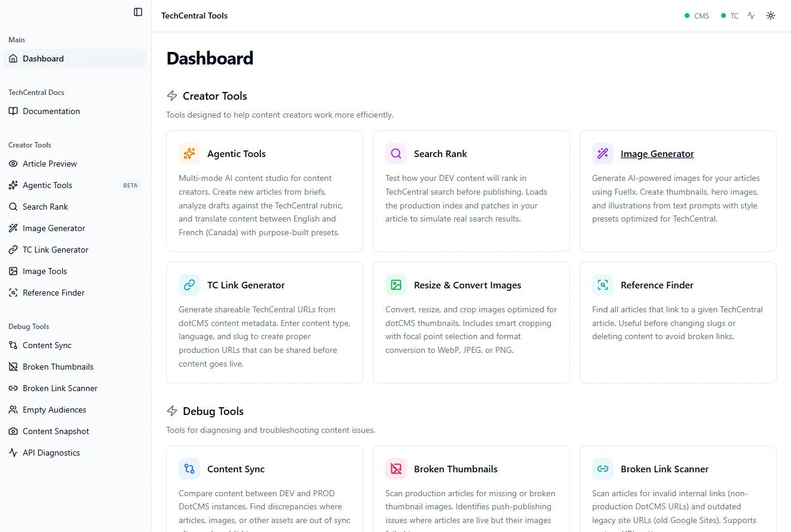Viewport: 791px width, 532px height.
Task: Open the Search Rank card title
Action: [440, 153]
